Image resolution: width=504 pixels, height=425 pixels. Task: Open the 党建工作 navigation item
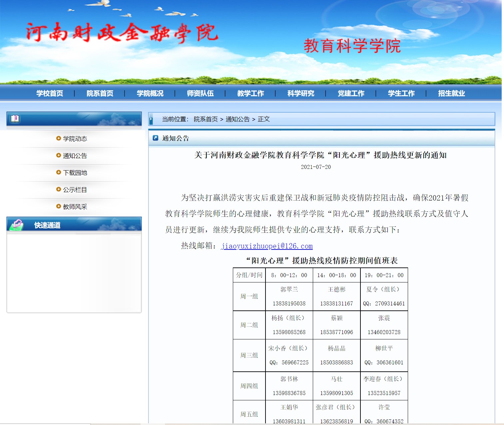point(351,93)
